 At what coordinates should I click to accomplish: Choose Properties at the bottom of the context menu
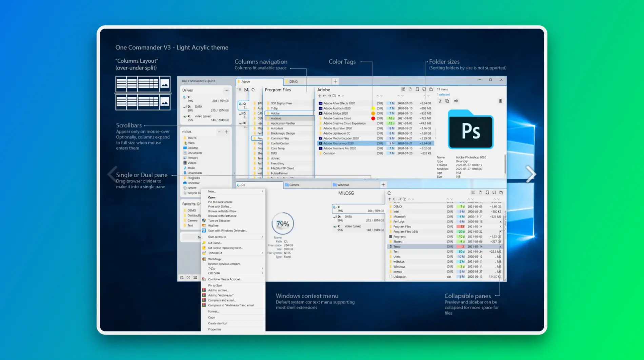pyautogui.click(x=233, y=329)
